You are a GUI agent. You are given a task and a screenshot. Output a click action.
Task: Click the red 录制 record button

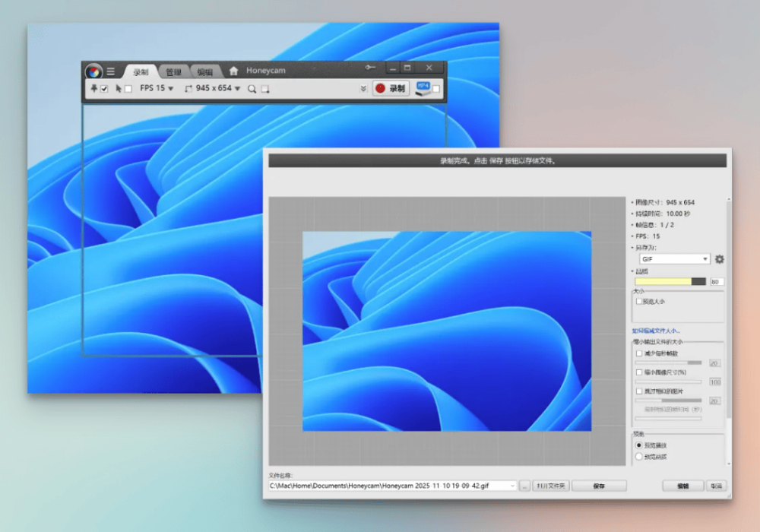pyautogui.click(x=391, y=88)
